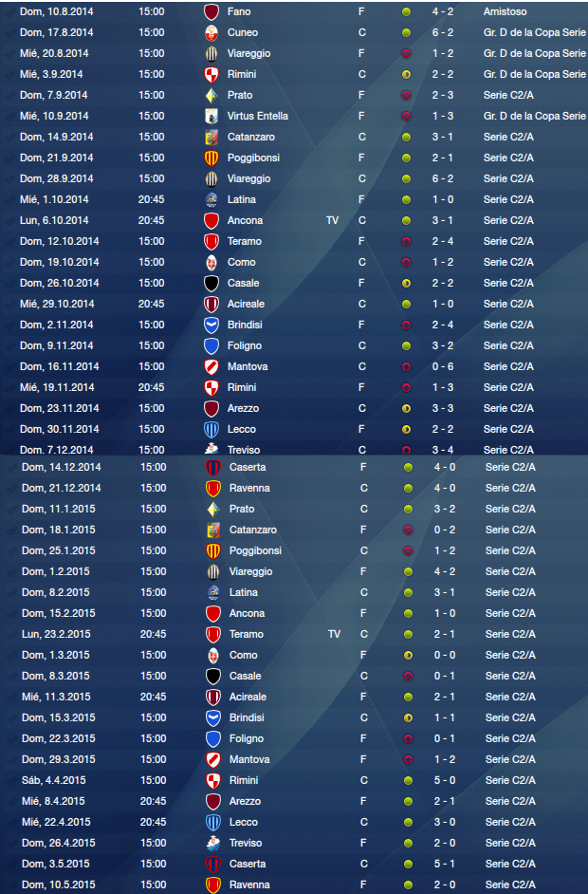Click the checkmark beside Dom, 14.12.2014
Viewport: 588px width, 894px height.
[11, 468]
